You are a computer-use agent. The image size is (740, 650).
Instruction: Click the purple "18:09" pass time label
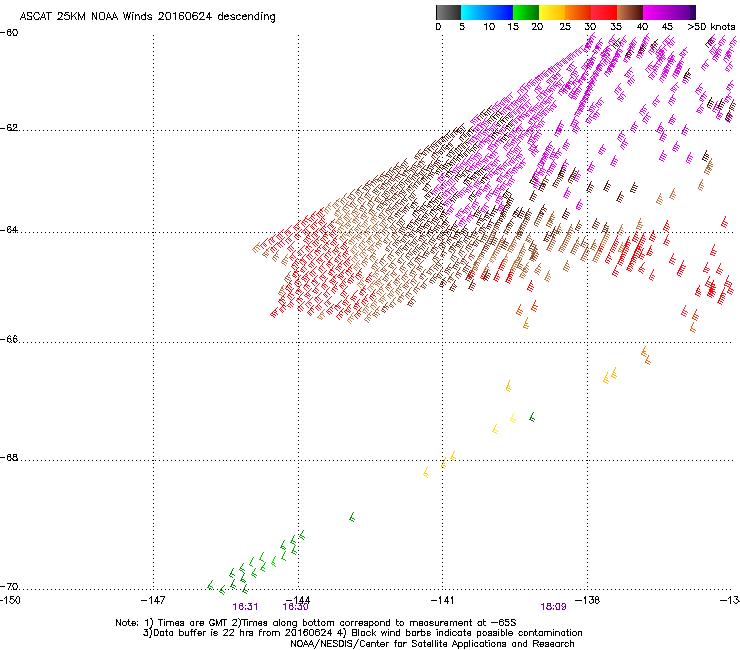(553, 607)
